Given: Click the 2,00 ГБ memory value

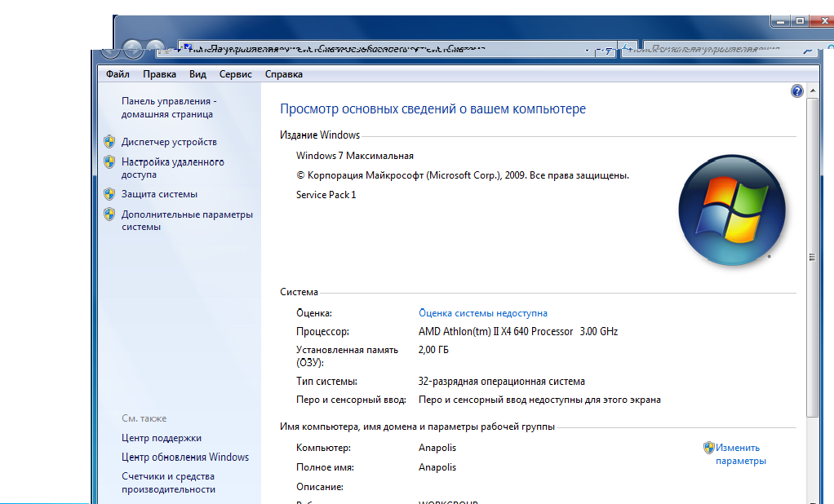Looking at the screenshot, I should click(x=433, y=350).
